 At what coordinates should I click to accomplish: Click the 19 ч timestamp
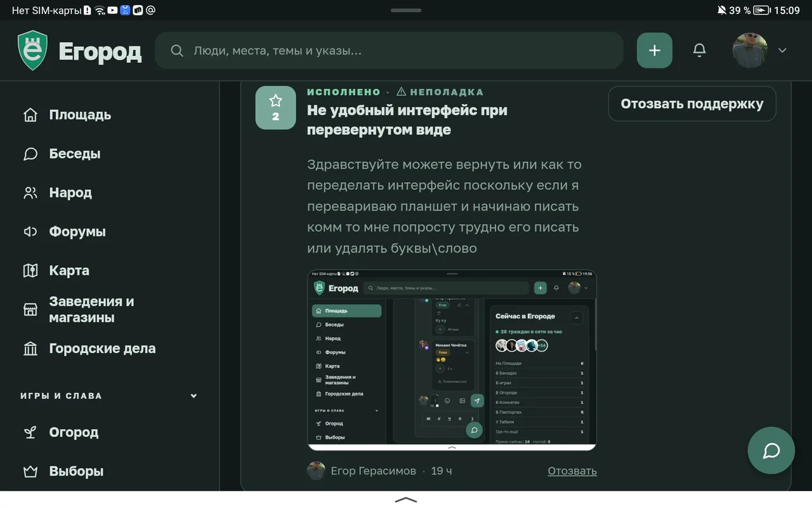[442, 471]
